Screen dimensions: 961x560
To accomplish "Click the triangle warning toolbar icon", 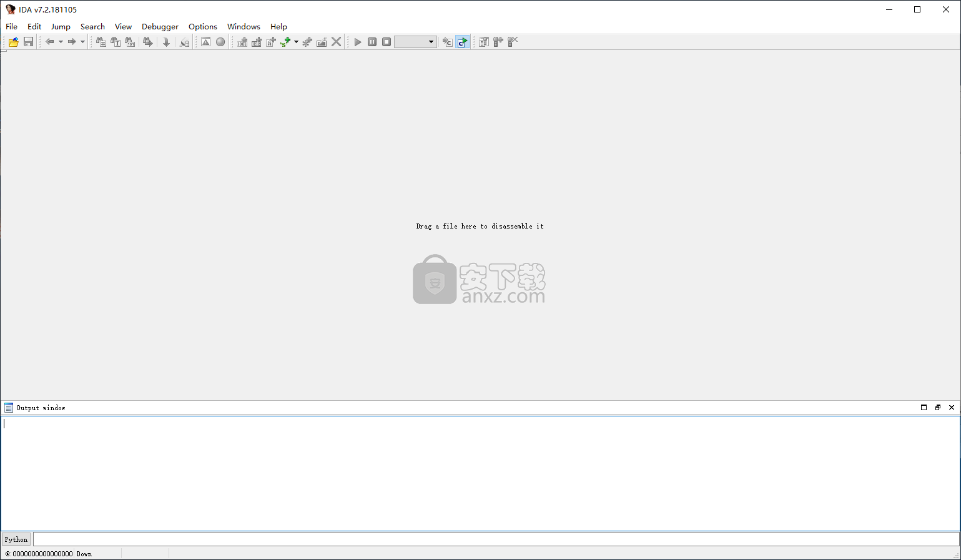I will [x=205, y=42].
